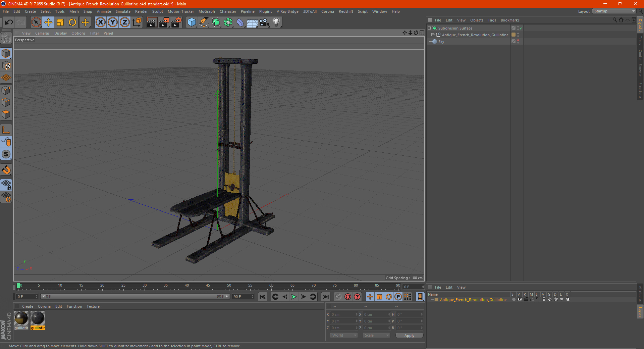644x349 pixels.
Task: Go to the start of animation
Action: pos(263,297)
